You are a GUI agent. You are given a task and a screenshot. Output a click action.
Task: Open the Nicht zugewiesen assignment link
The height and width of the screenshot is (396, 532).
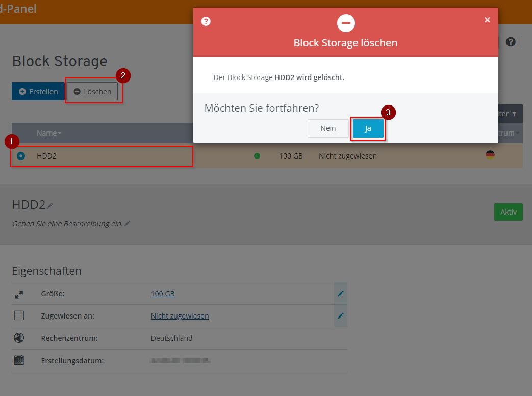[180, 316]
